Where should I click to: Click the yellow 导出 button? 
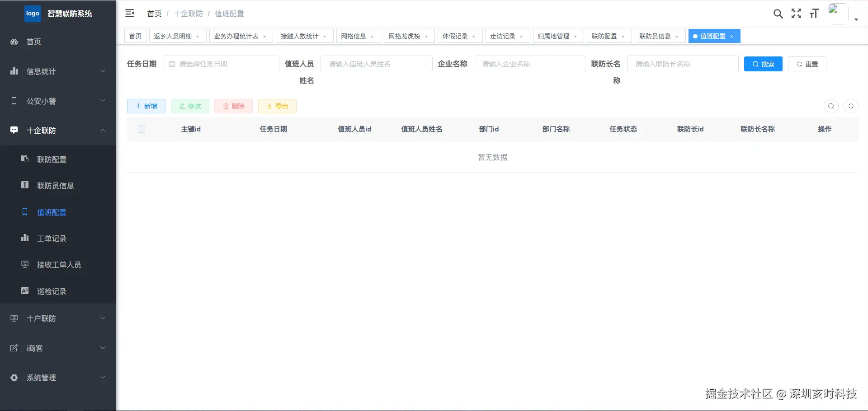click(x=277, y=106)
